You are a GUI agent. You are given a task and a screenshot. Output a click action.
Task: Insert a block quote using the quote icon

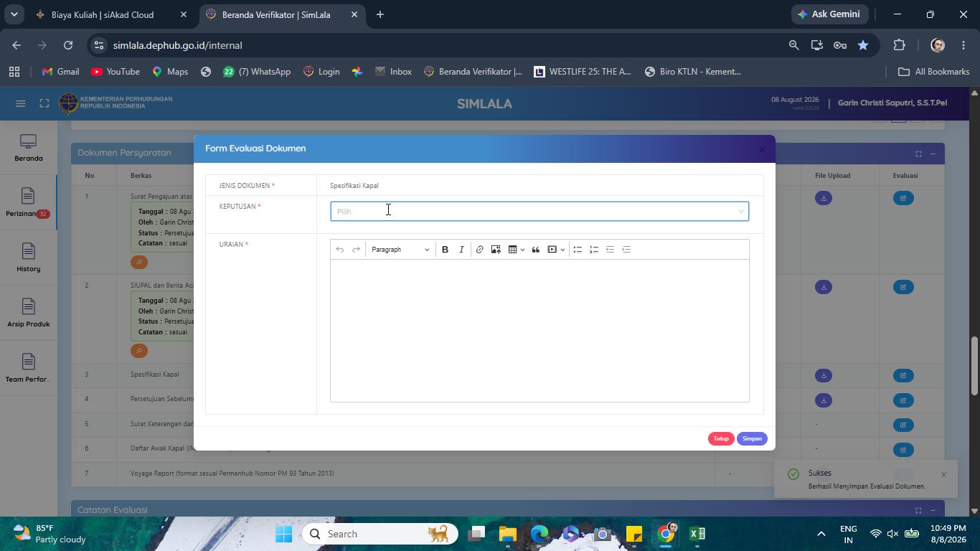535,250
